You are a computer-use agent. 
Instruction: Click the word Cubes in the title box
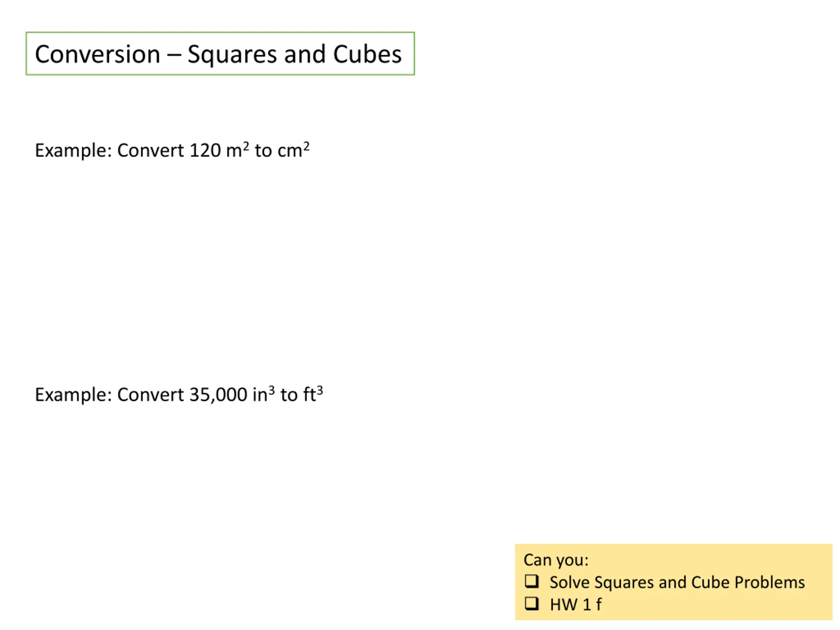367,54
